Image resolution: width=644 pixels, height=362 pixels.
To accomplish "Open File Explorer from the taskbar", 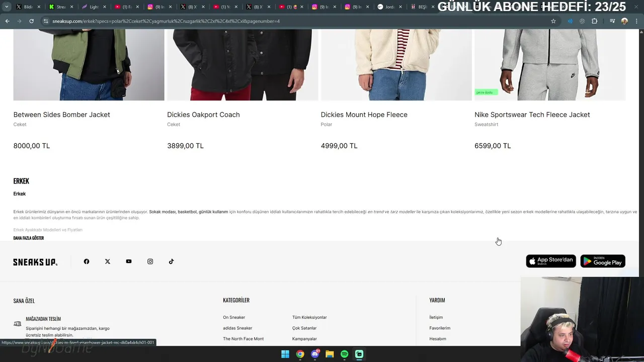I will click(330, 354).
